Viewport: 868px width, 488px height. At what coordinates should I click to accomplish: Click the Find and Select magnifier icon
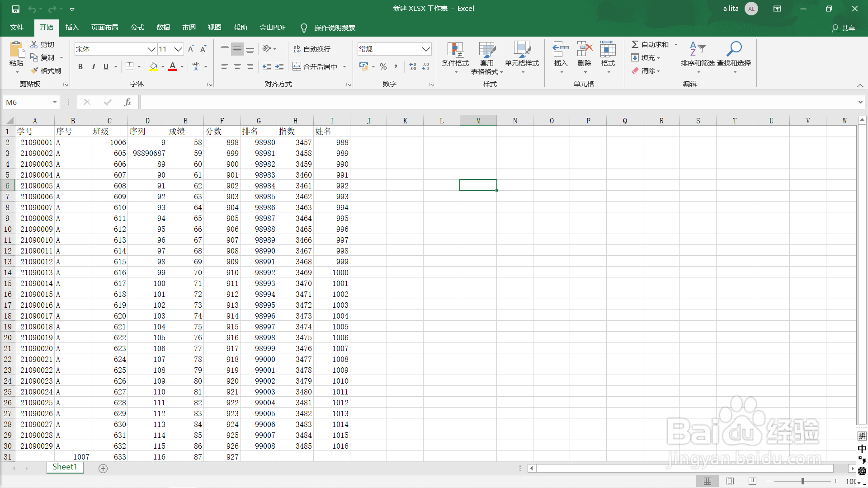(734, 49)
